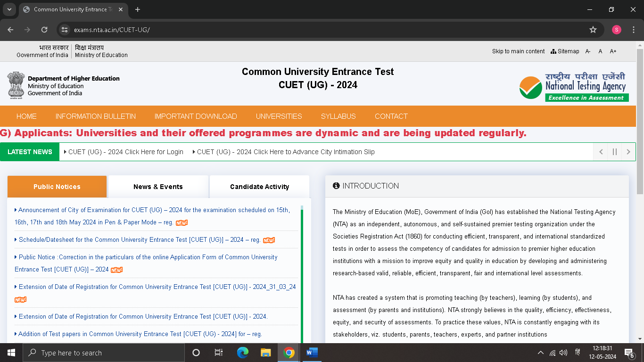Open Task View on taskbar
Viewport: 644px width, 362px height.
pos(219,353)
